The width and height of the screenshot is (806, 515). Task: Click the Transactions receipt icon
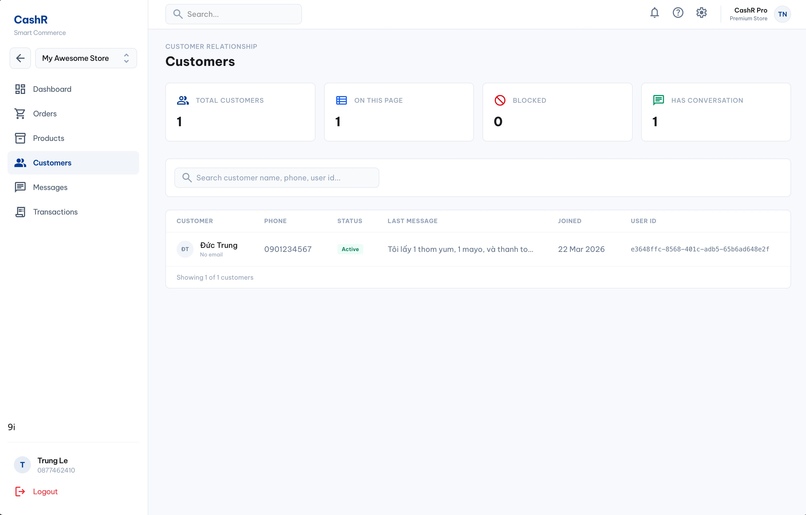pos(20,212)
